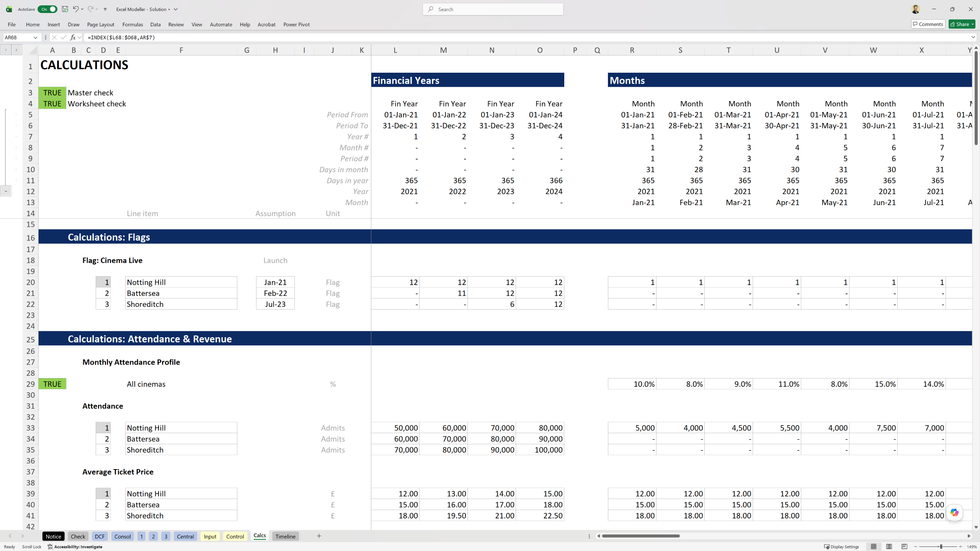Switch to the Control sheet tab
This screenshot has width=980, height=551.
point(235,536)
